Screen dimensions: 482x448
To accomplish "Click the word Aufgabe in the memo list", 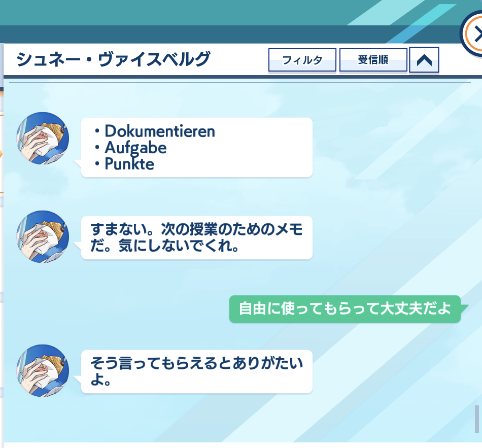I will coord(135,148).
